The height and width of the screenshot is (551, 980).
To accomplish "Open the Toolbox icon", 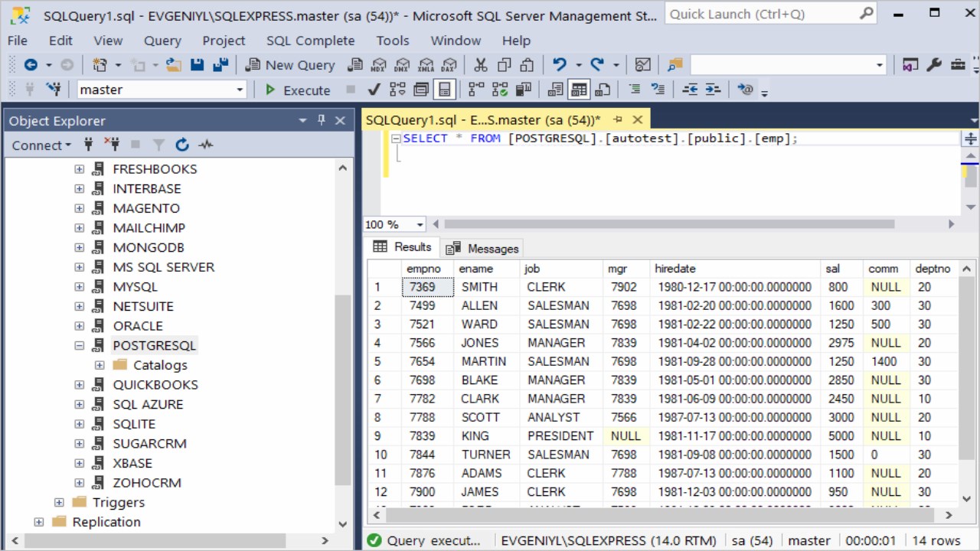I will pos(958,65).
